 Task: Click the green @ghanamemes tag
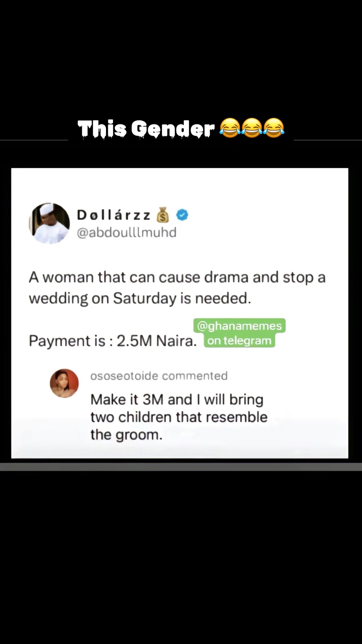coord(239,326)
